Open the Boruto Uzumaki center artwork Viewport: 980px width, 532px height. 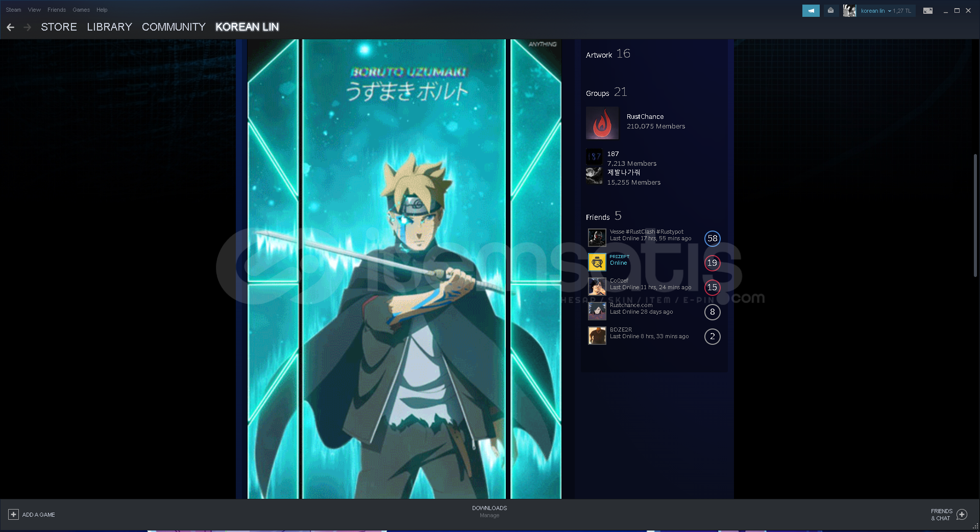point(404,269)
